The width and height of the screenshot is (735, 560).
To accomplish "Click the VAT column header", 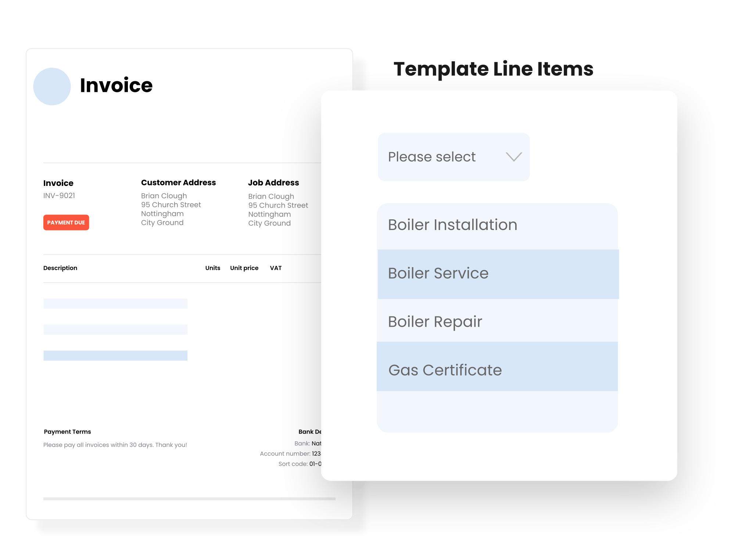I will 276,268.
